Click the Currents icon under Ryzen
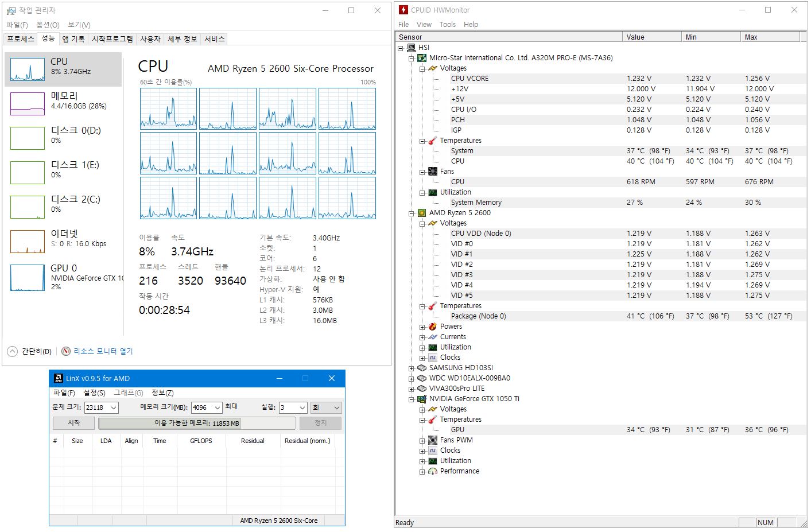The height and width of the screenshot is (532, 811). click(433, 337)
